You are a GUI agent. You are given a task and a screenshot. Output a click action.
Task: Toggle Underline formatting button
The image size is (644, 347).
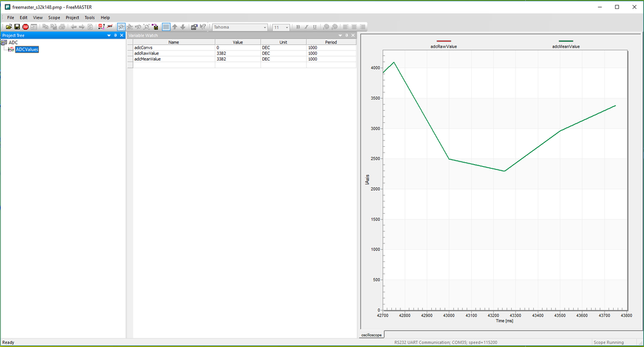(315, 27)
